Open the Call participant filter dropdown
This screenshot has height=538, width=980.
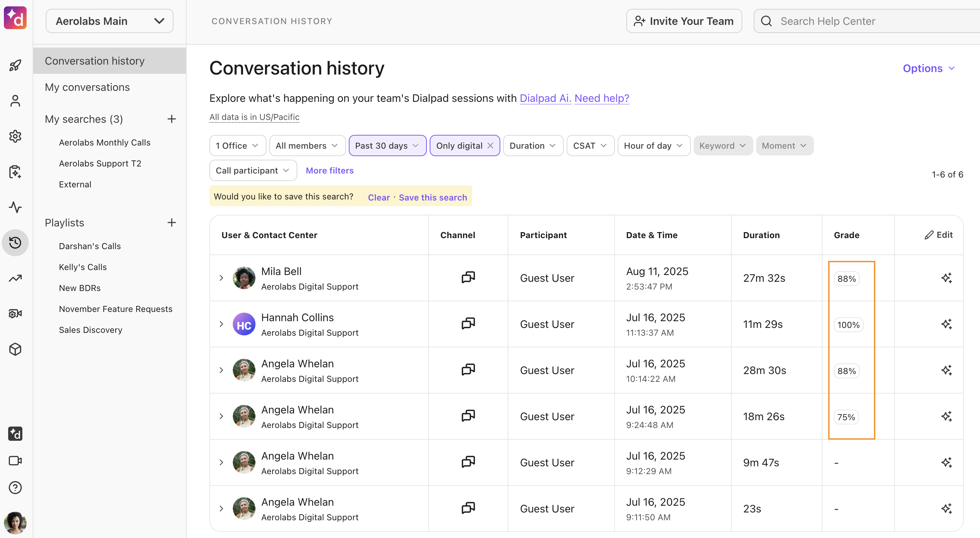(253, 170)
